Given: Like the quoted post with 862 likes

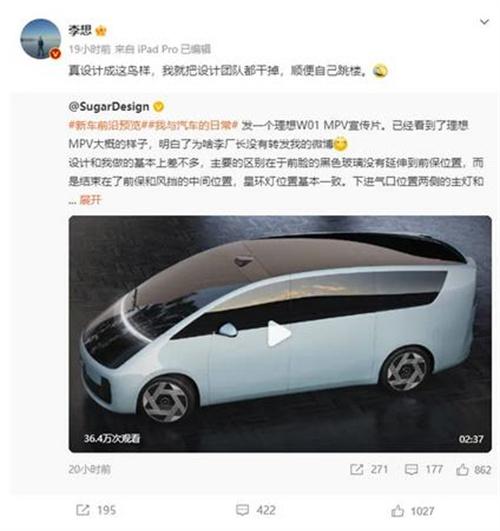Looking at the screenshot, I should (x=474, y=469).
